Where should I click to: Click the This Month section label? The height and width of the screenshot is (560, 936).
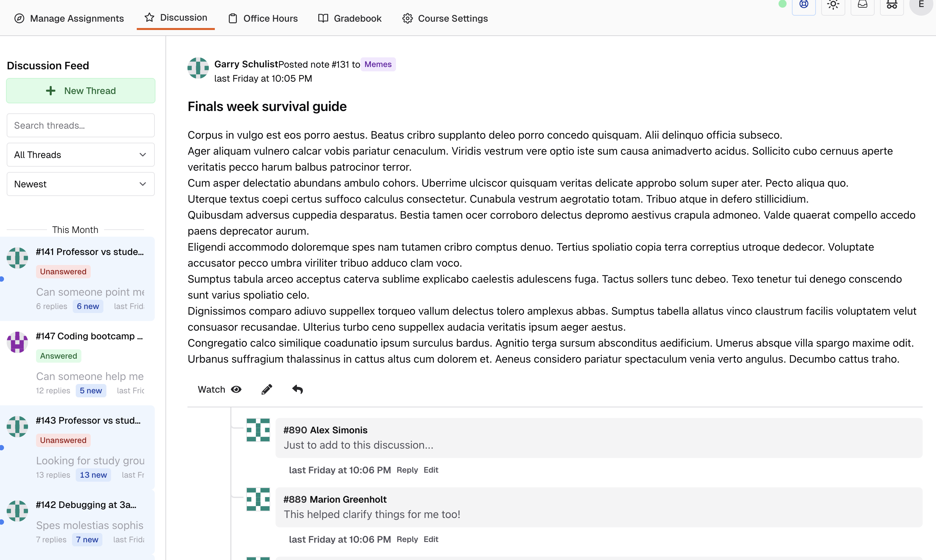click(75, 230)
